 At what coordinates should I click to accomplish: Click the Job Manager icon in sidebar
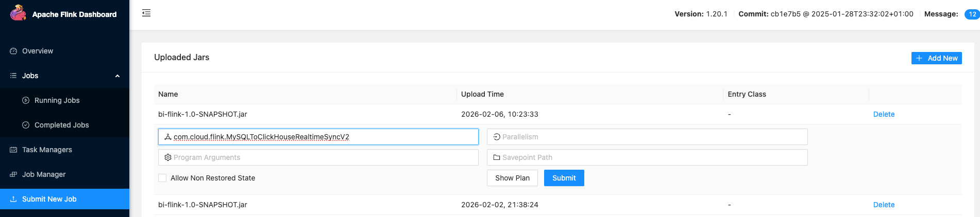click(13, 174)
